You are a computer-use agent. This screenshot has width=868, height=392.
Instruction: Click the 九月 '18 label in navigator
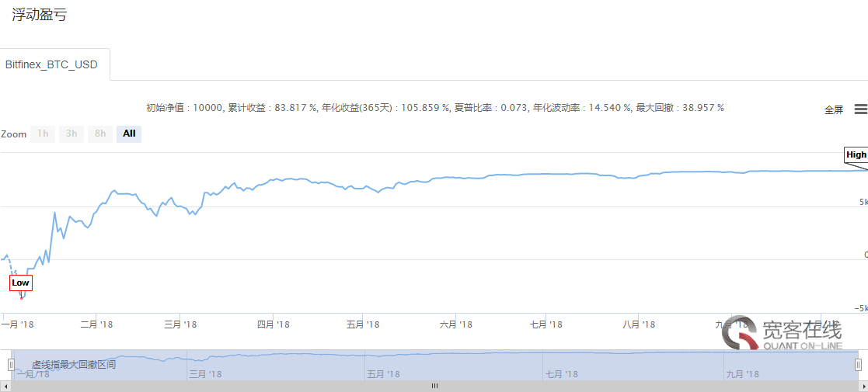pos(741,374)
